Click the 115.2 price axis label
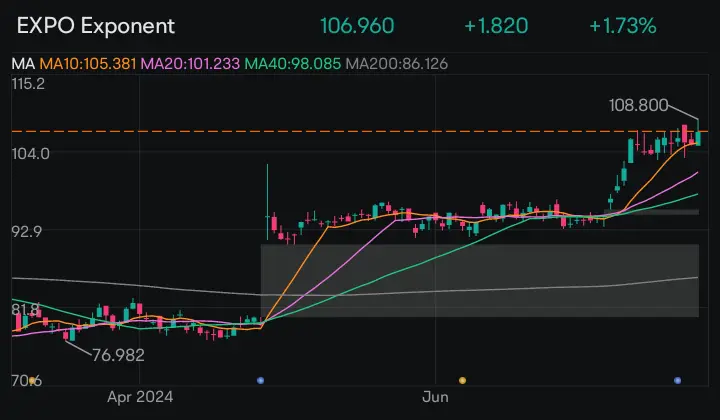The width and height of the screenshot is (720, 420). click(28, 84)
